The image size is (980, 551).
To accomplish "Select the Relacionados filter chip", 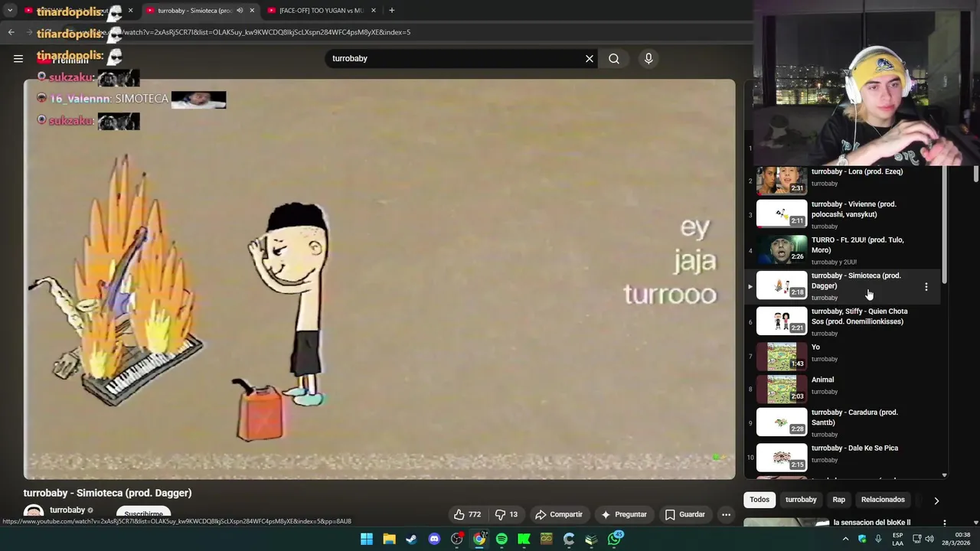I will click(883, 500).
